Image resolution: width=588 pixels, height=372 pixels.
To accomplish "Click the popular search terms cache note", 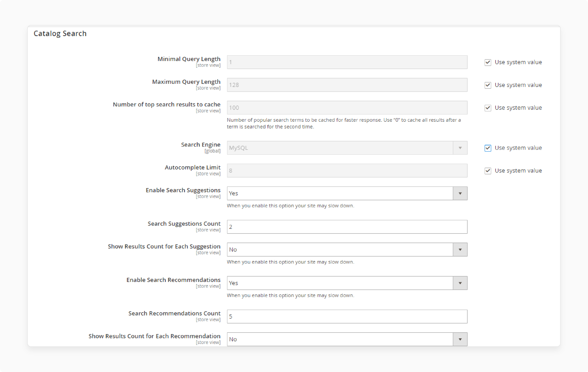I will point(344,123).
